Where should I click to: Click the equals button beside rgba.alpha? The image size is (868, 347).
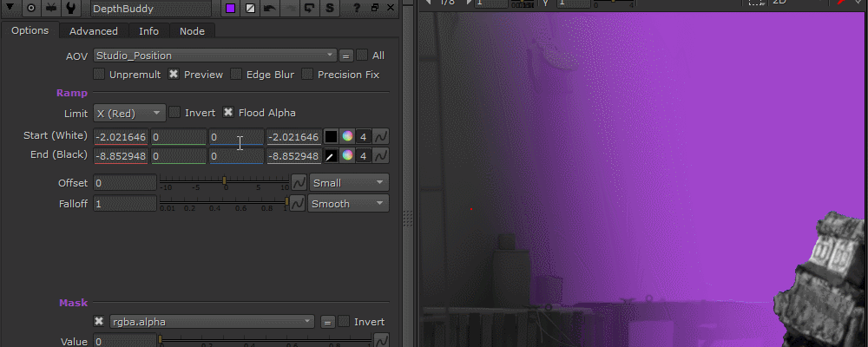(x=328, y=322)
